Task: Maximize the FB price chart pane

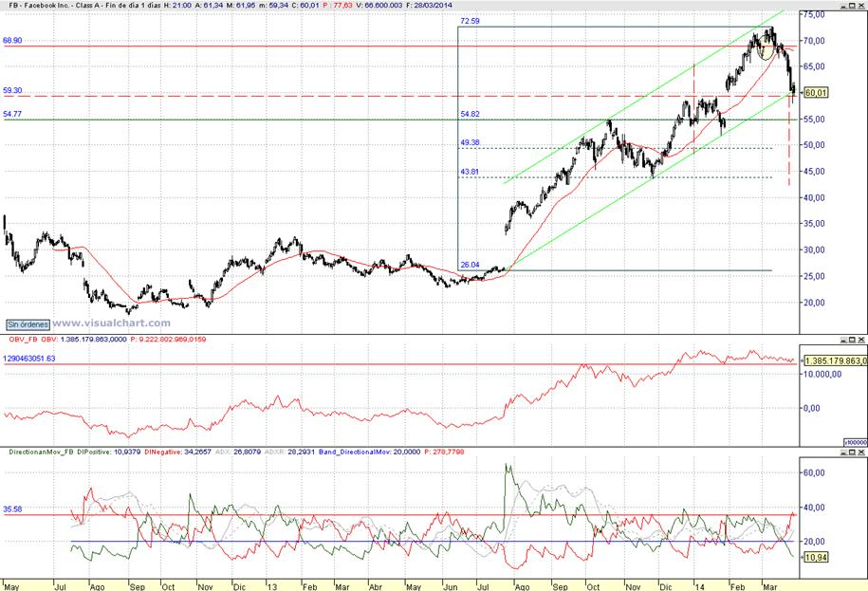Action: click(852, 5)
